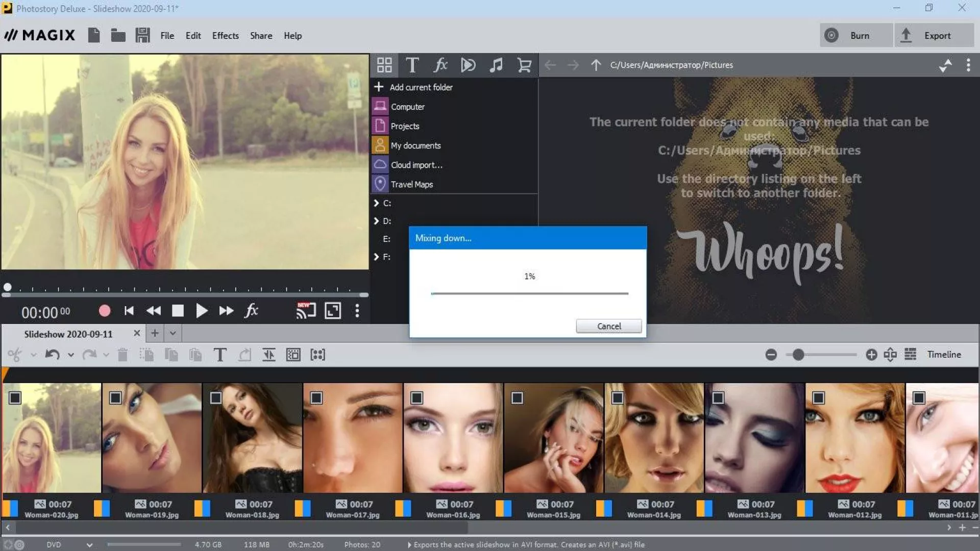Go up one folder level arrow

click(x=596, y=65)
